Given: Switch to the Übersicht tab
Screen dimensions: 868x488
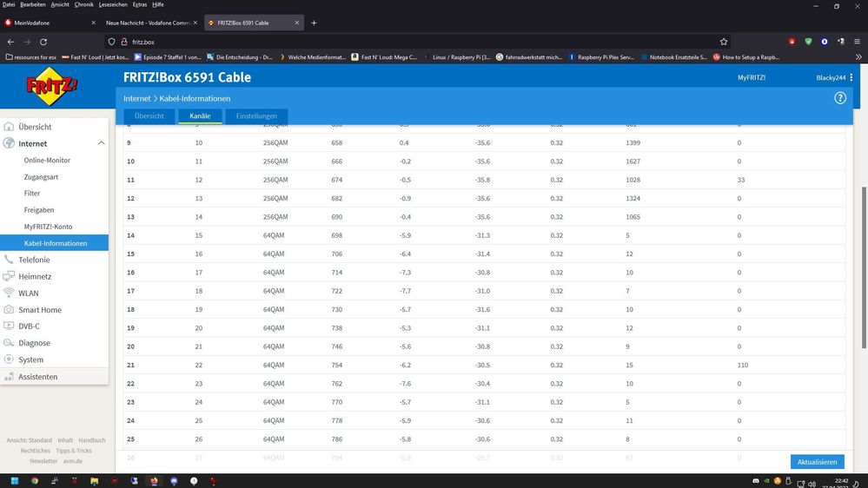Looking at the screenshot, I should [x=149, y=116].
